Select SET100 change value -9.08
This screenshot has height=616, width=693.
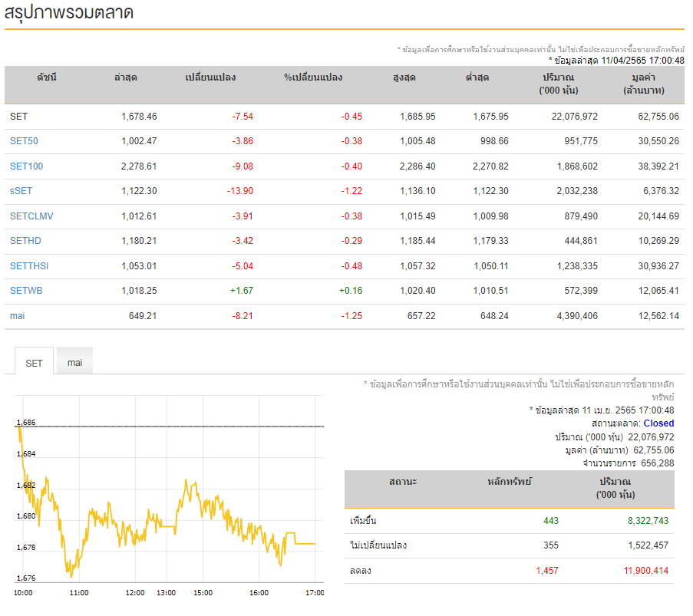tap(243, 166)
